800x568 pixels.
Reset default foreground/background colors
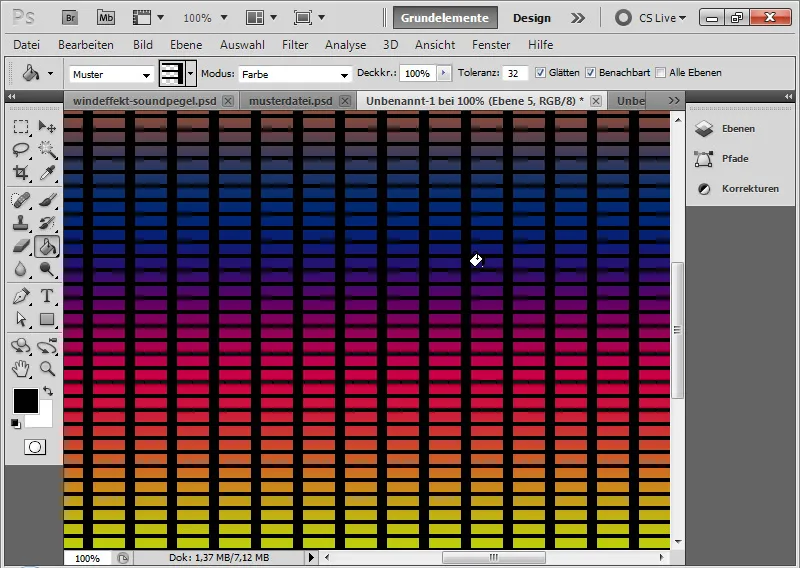click(16, 424)
